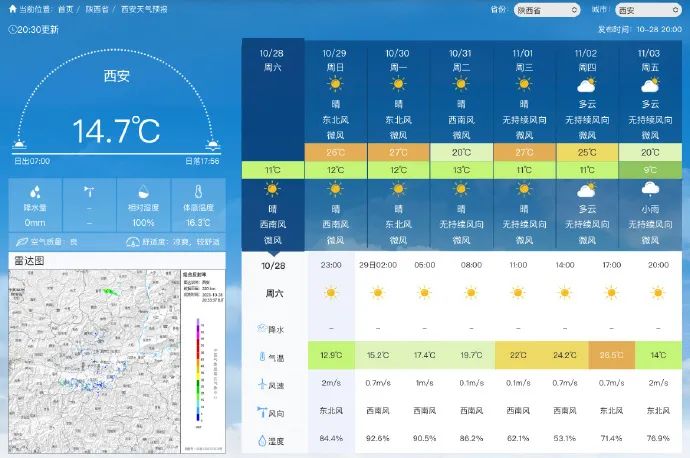Click the 气温 thermometer icon in hourly table
Screen dimensions: 690x458
pyautogui.click(x=262, y=357)
